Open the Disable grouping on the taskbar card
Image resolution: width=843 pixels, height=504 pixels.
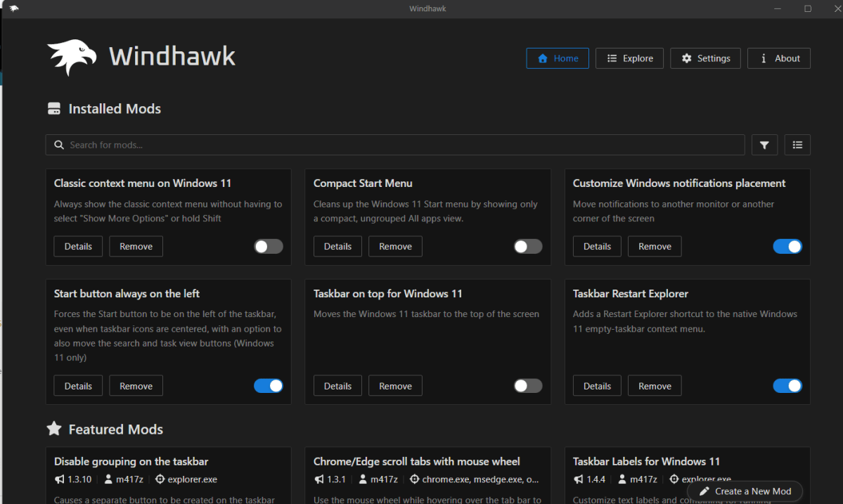[x=168, y=475]
